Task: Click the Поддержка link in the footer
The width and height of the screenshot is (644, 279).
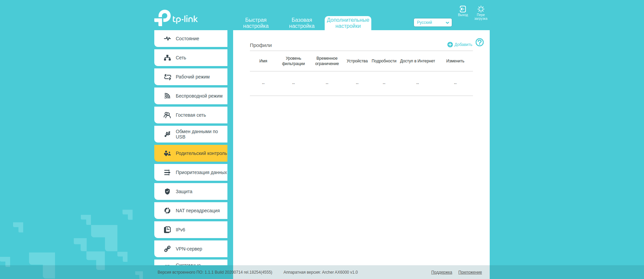Action: tap(441, 272)
